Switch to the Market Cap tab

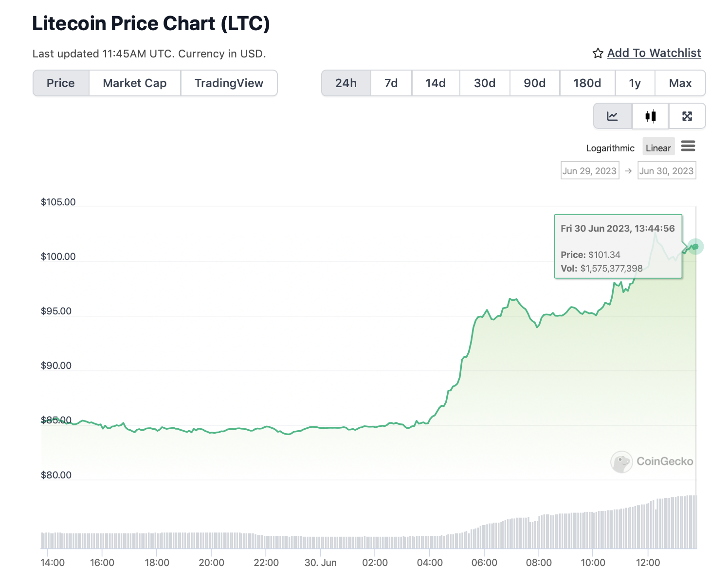click(135, 83)
